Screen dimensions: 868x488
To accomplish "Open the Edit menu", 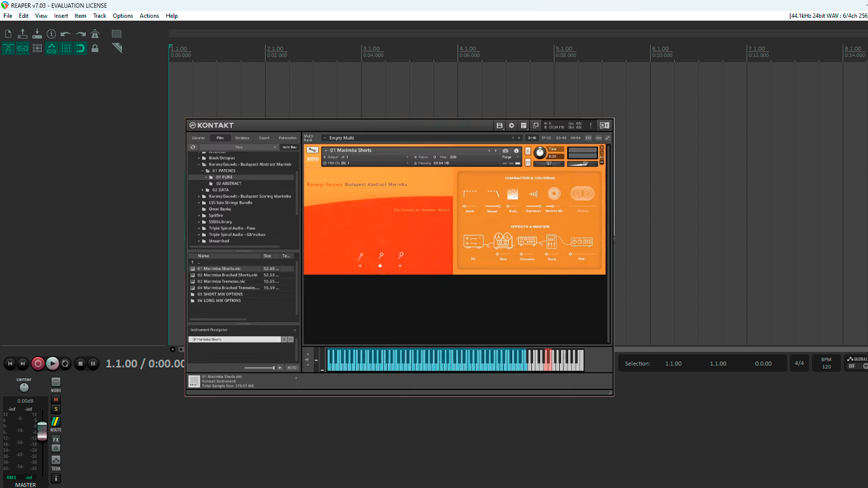I will pyautogui.click(x=24, y=16).
